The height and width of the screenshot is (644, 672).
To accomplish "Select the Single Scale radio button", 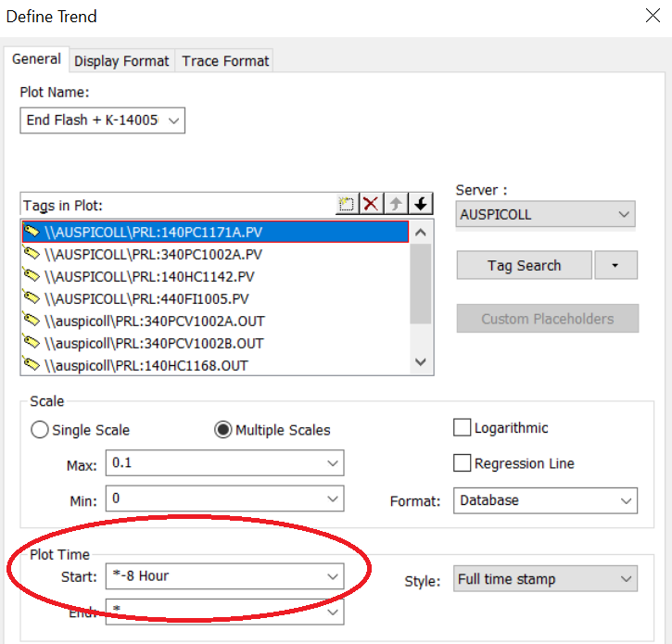I will click(41, 430).
